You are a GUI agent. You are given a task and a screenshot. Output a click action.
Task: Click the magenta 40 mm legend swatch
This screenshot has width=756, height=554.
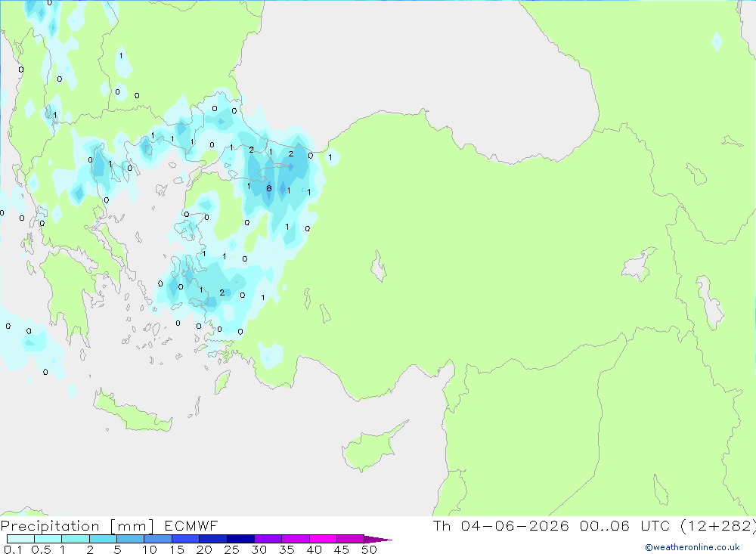(x=323, y=539)
